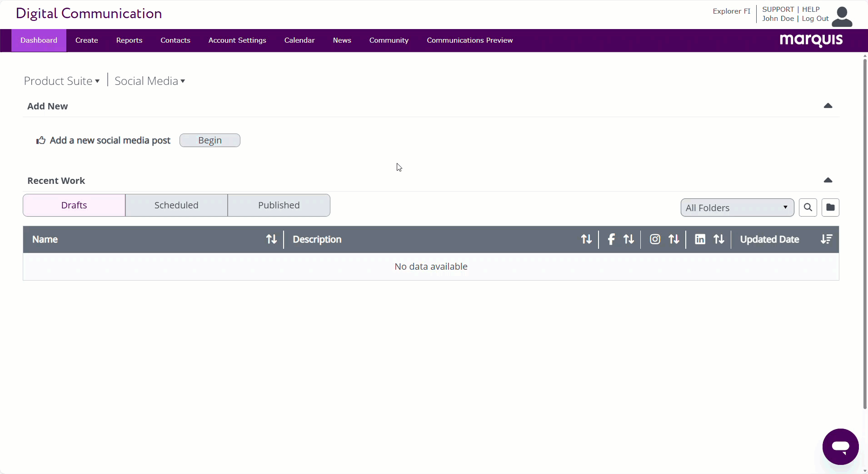Select the Drafts tab

74,205
